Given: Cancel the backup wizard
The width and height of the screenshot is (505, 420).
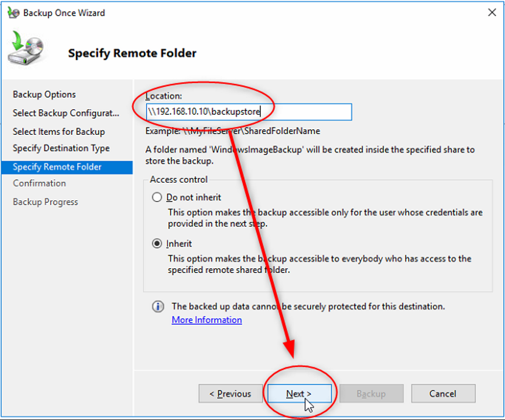Looking at the screenshot, I should (443, 394).
